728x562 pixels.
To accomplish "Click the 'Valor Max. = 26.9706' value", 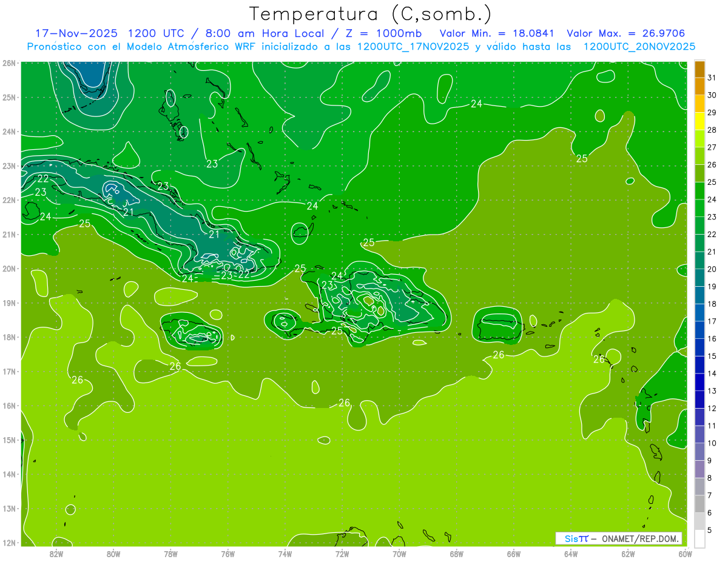I will click(x=625, y=33).
